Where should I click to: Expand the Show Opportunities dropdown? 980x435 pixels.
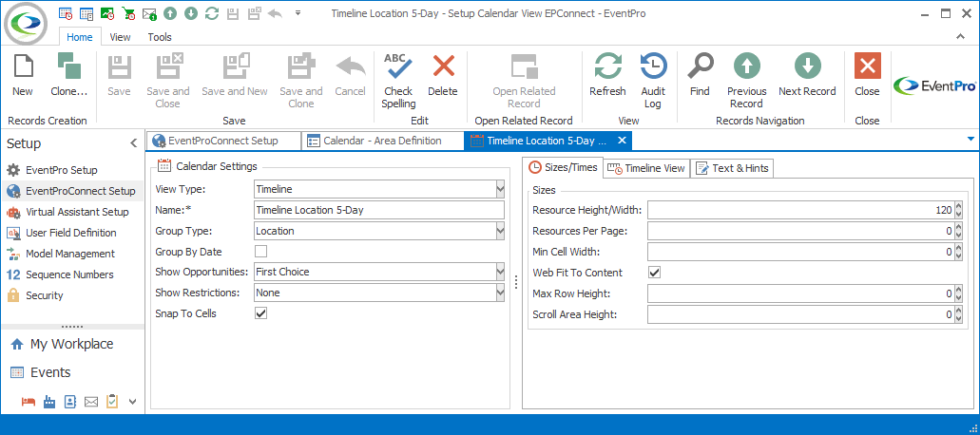499,272
